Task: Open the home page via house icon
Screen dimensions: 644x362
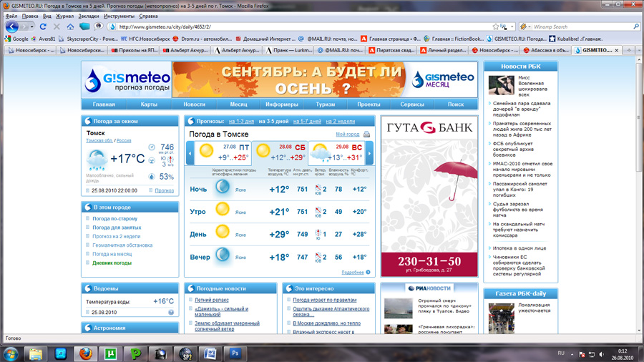Action: 70,26
